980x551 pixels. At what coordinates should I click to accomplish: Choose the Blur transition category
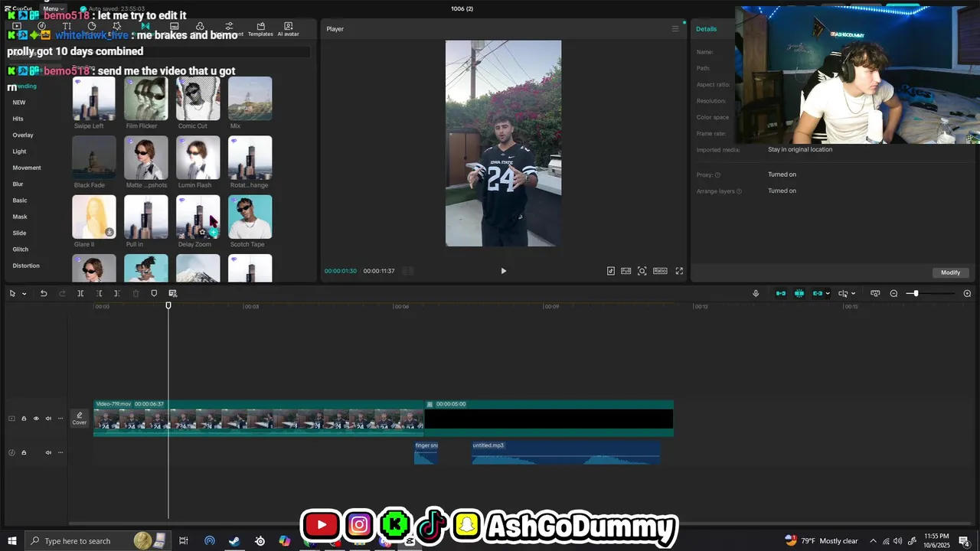18,184
